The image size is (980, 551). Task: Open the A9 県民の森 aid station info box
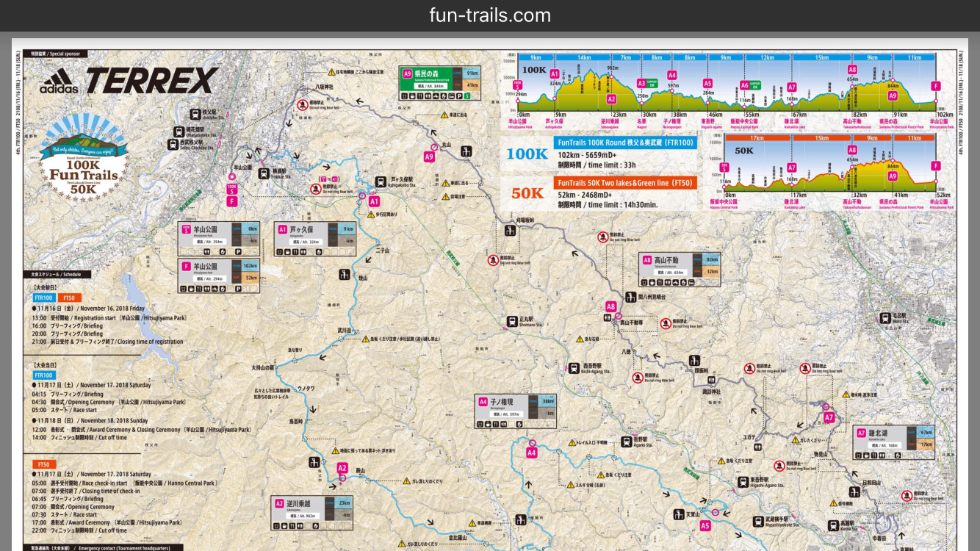pos(440,83)
